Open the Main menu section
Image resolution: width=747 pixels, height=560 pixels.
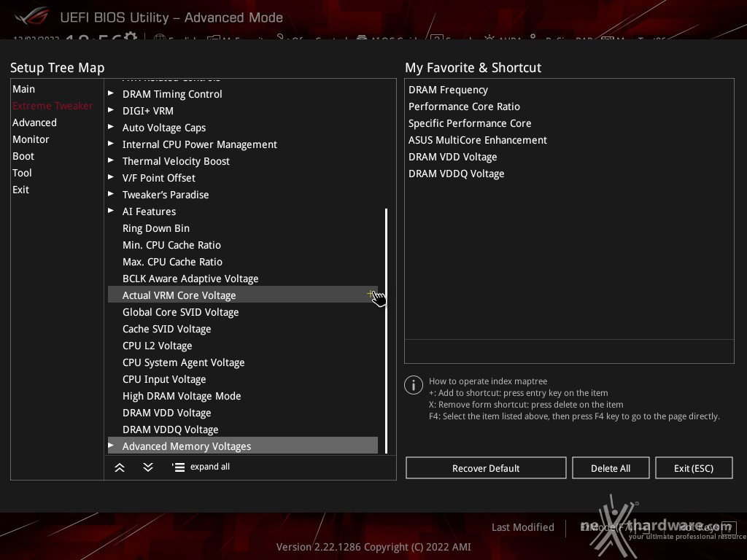coord(24,89)
